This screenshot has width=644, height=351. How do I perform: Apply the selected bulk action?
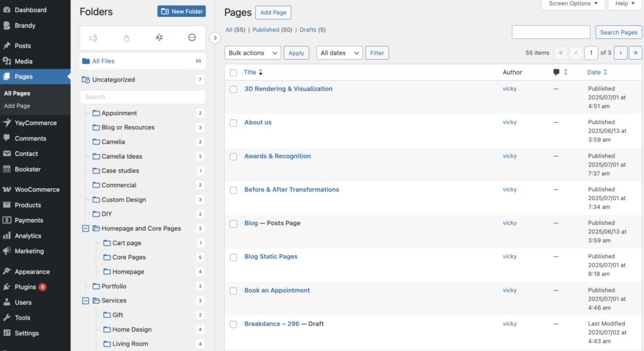(x=296, y=53)
